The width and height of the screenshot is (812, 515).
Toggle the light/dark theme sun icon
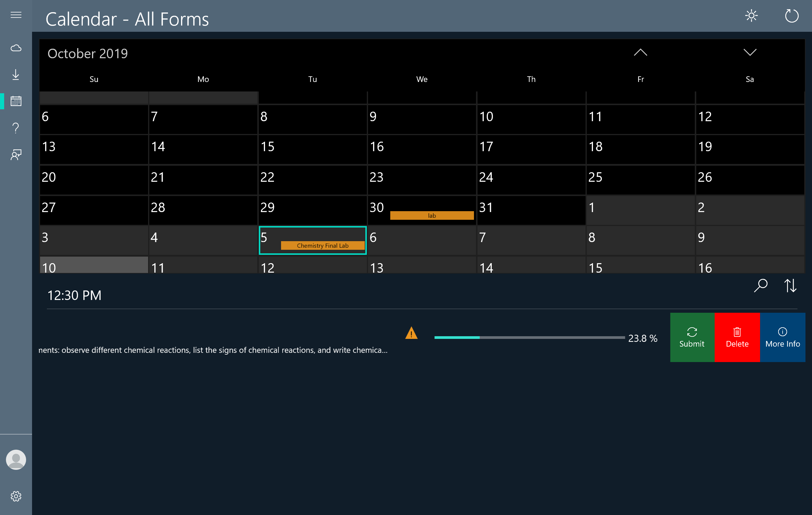click(x=751, y=16)
